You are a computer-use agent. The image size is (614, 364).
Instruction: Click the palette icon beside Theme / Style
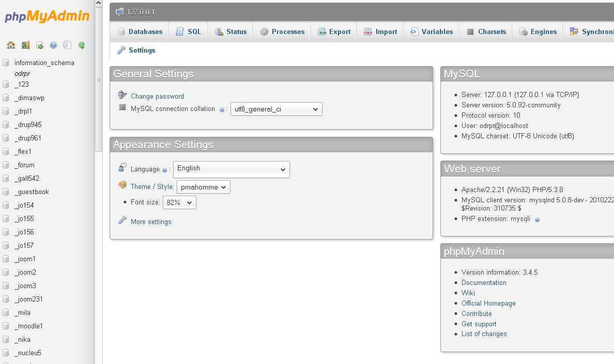click(x=122, y=185)
